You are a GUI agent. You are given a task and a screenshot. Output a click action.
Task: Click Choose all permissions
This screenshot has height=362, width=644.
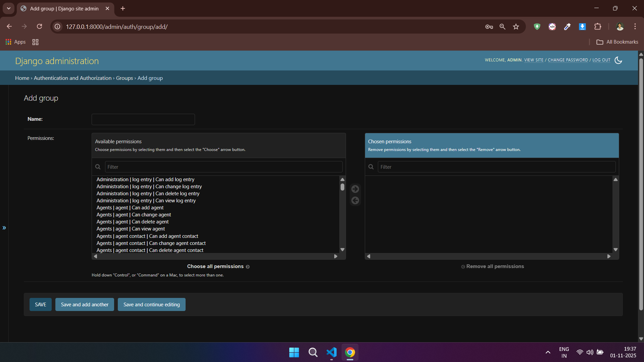(218, 266)
